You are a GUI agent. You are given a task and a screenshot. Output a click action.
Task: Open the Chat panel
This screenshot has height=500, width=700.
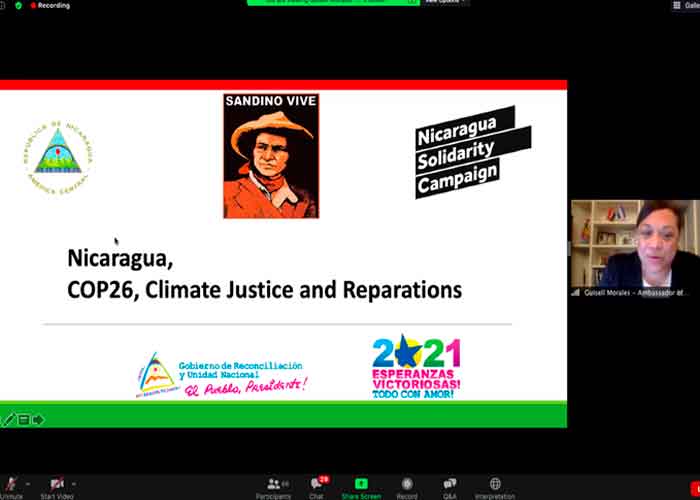(x=316, y=485)
